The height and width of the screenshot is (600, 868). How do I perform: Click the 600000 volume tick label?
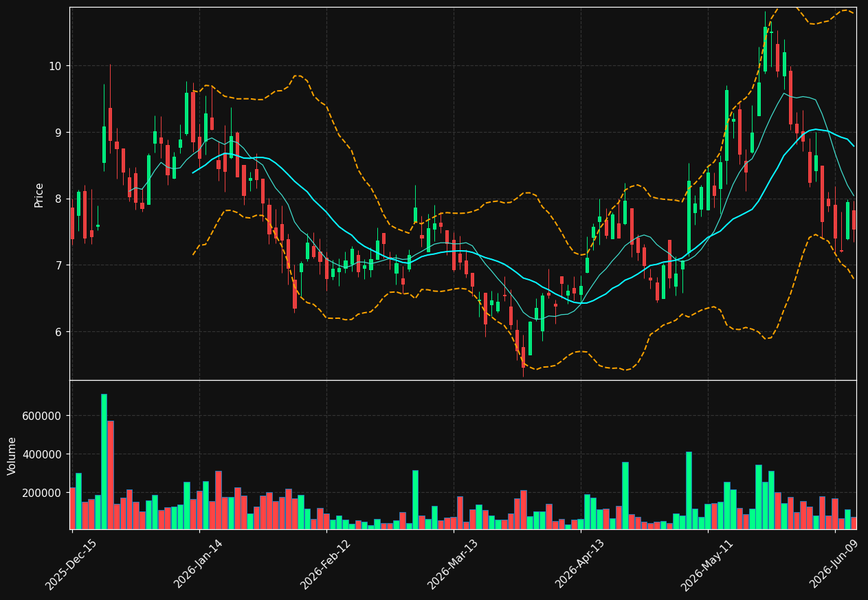point(43,416)
